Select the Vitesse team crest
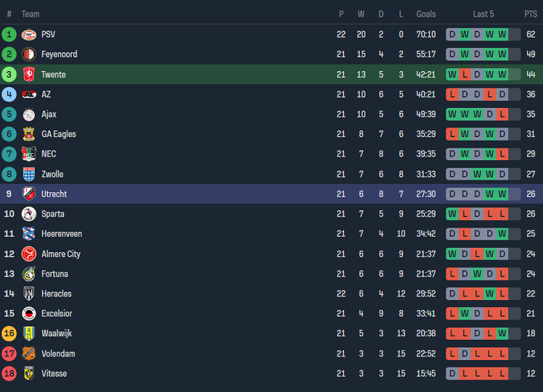The image size is (543, 392). [29, 374]
